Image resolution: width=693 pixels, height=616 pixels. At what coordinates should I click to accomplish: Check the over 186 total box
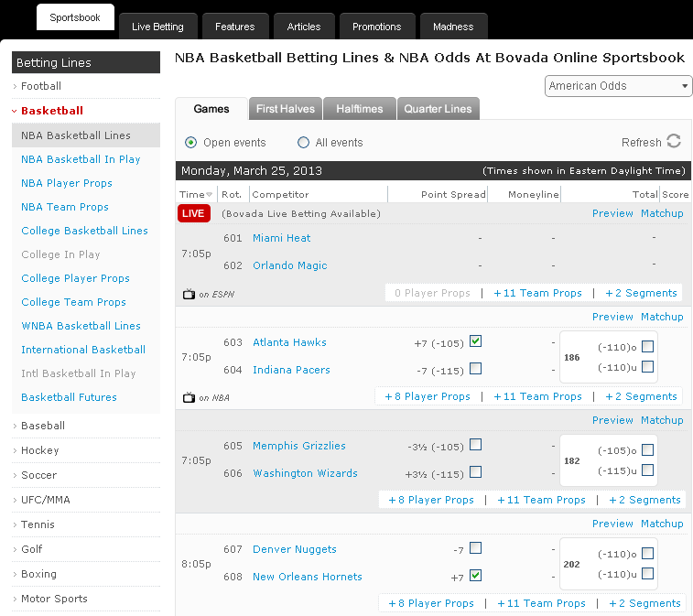click(x=647, y=347)
